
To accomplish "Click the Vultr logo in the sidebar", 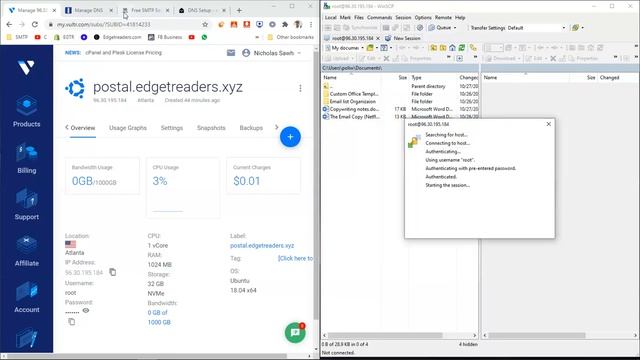I will (26, 67).
